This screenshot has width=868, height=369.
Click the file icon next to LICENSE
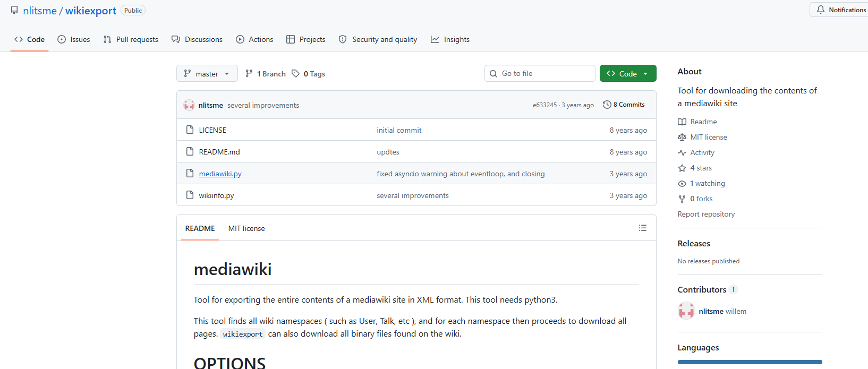pos(190,130)
